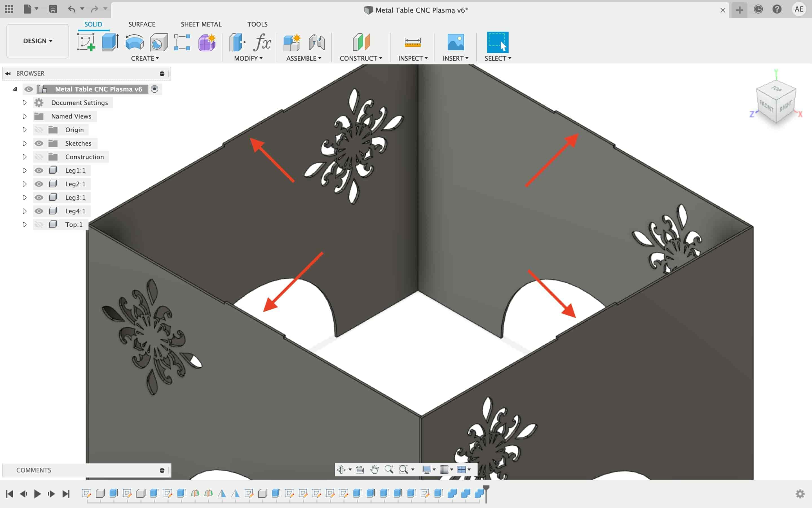This screenshot has width=812, height=508.
Task: Open the INSPECT dropdown menu
Action: (x=413, y=58)
